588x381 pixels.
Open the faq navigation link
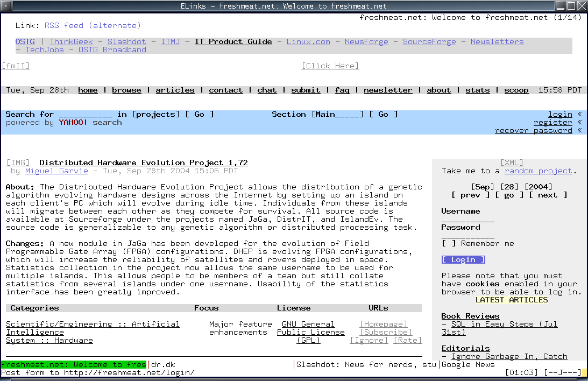[x=342, y=90]
